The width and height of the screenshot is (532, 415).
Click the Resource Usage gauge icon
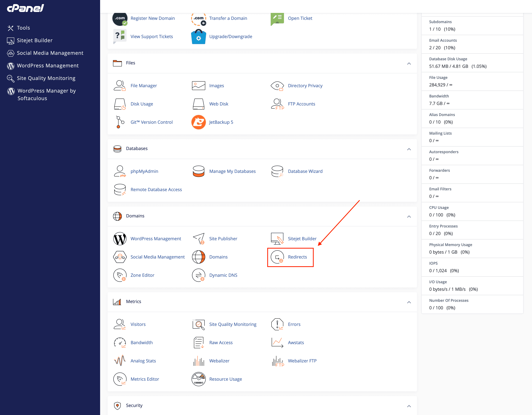(x=198, y=379)
